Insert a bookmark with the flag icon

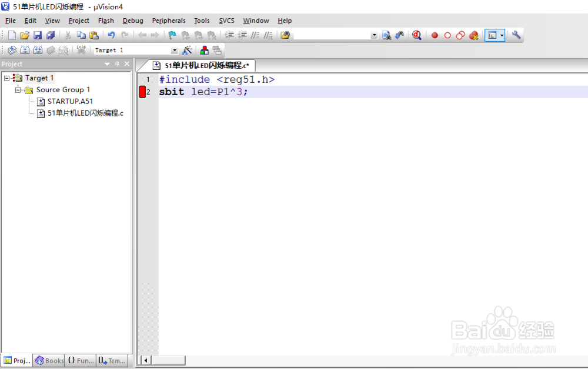point(172,35)
